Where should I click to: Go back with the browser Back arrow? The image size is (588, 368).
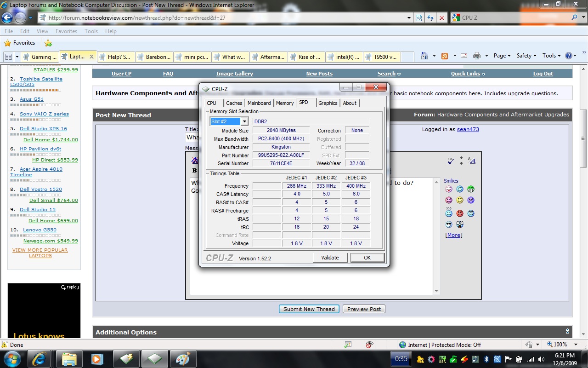coord(7,18)
